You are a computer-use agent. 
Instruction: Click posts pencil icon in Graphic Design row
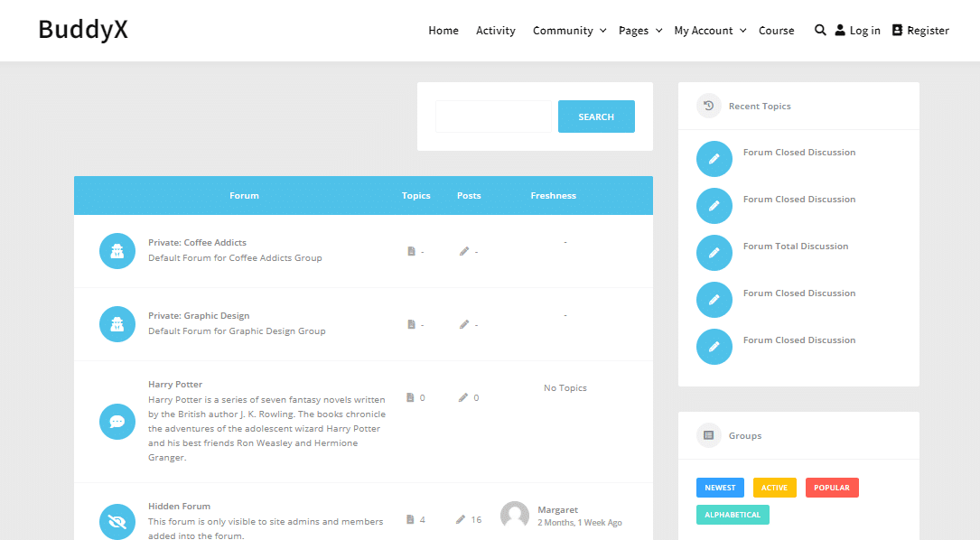pos(463,324)
